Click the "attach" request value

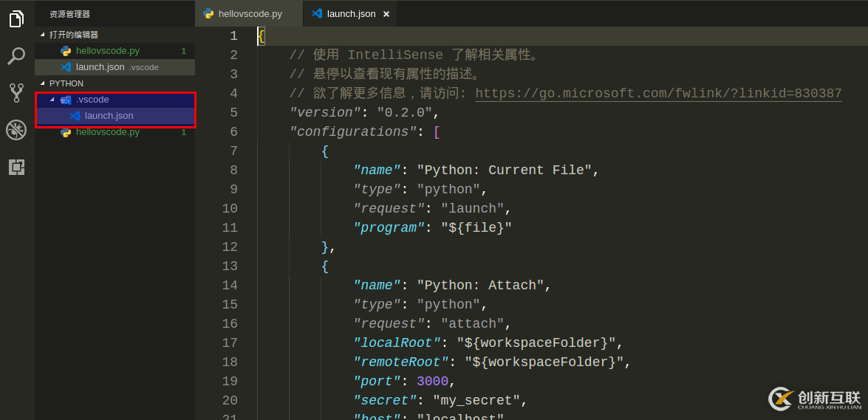[473, 324]
